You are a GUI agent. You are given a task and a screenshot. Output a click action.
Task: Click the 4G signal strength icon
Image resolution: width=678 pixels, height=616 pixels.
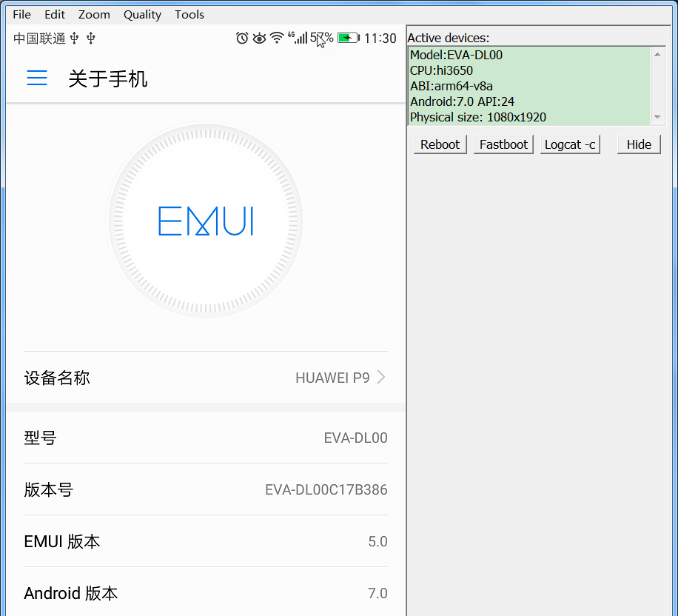(298, 38)
